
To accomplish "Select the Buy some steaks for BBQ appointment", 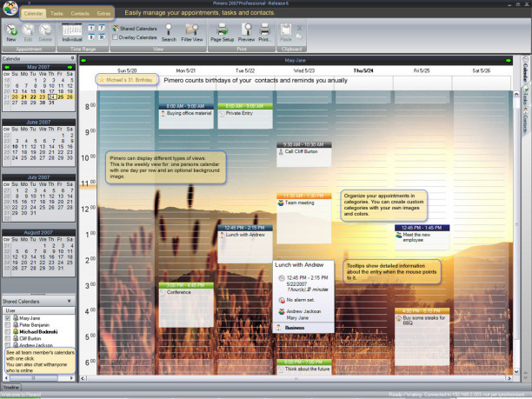I will [x=422, y=336].
